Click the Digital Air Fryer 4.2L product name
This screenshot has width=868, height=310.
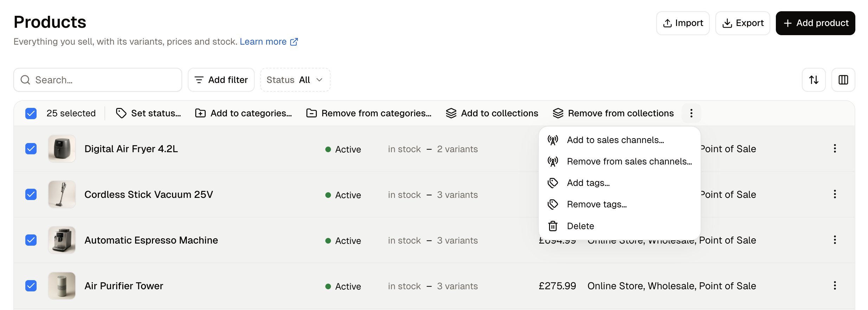131,149
